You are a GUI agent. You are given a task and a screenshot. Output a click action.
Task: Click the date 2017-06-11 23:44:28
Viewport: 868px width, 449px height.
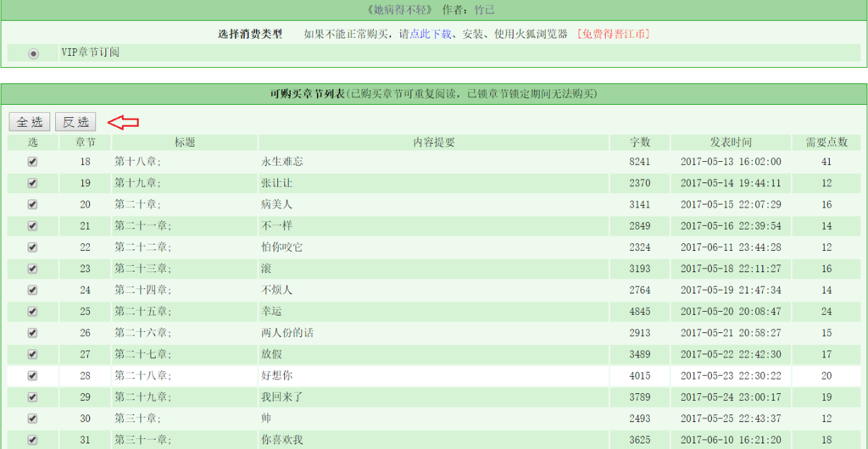coord(731,247)
